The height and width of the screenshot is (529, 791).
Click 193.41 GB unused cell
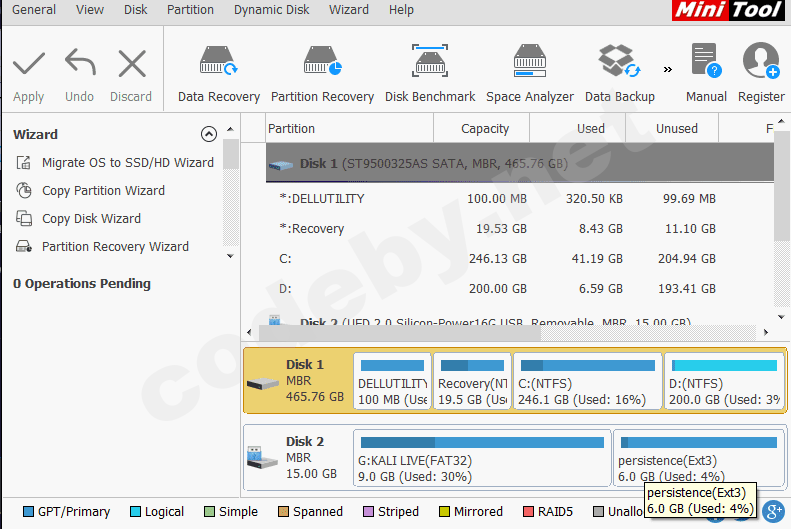click(687, 288)
